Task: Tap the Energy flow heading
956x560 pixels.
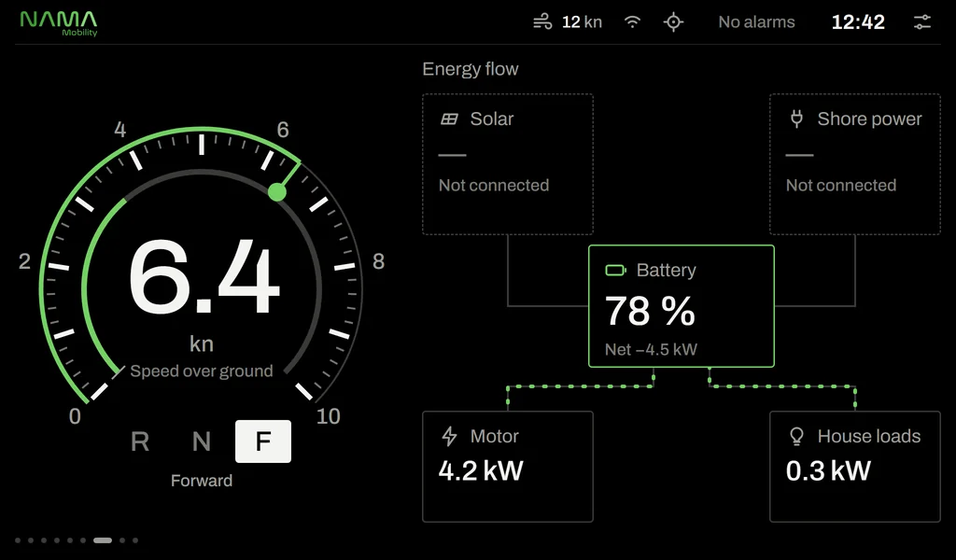Action: 471,69
